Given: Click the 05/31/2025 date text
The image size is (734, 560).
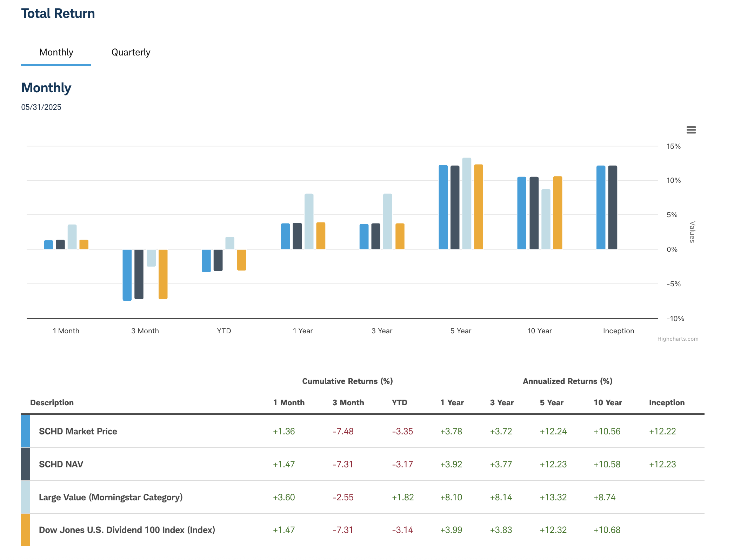Looking at the screenshot, I should (41, 107).
